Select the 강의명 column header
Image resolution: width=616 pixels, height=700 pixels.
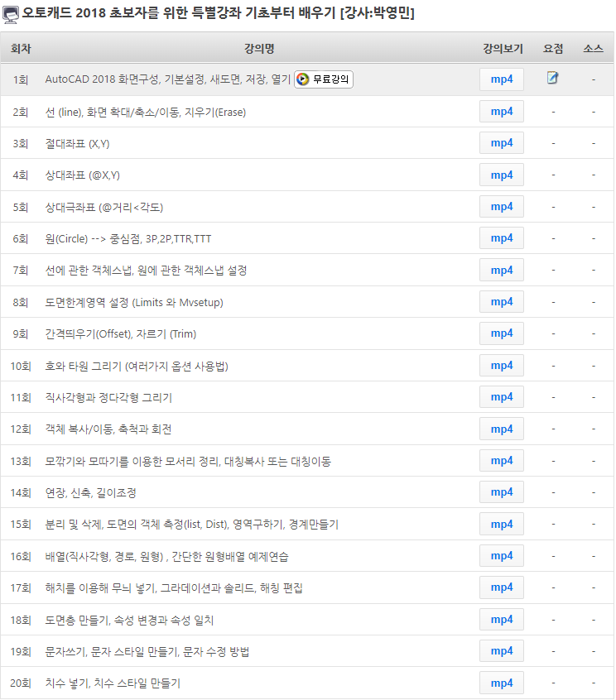click(x=259, y=48)
